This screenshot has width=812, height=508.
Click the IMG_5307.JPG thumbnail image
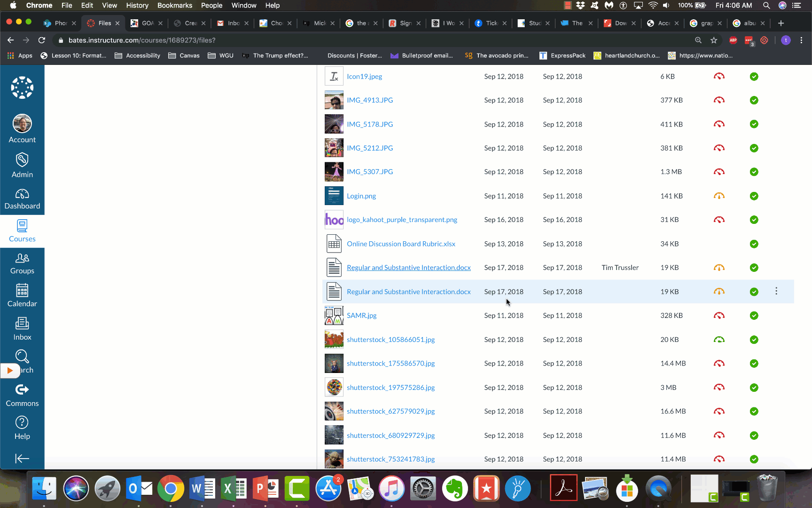[334, 172]
